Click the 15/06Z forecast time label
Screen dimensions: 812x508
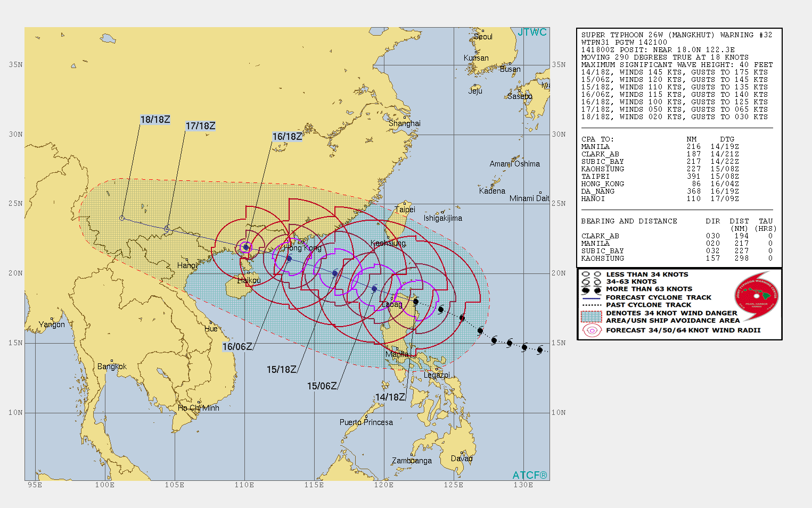(x=322, y=386)
